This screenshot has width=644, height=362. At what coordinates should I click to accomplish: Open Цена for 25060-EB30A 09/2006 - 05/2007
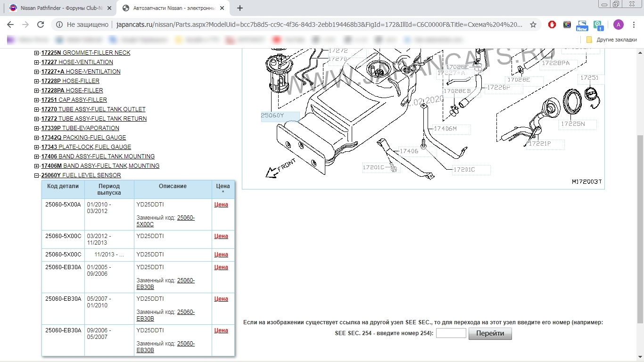(x=221, y=330)
